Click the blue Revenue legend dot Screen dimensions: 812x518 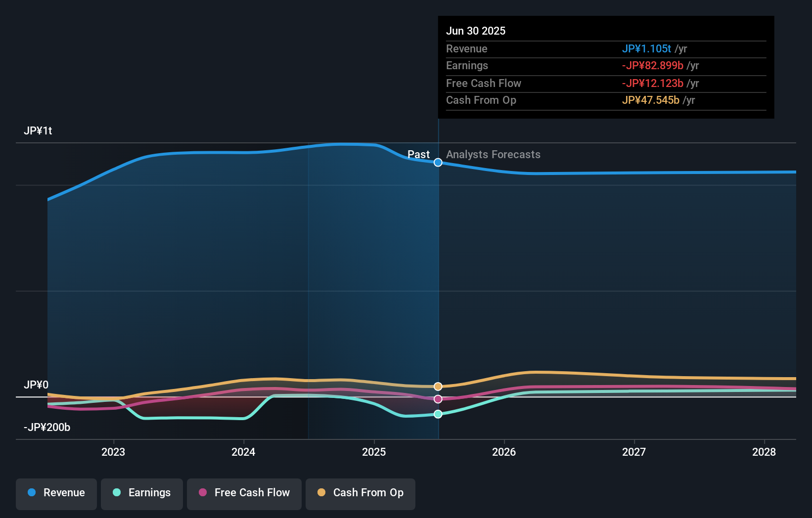coord(31,493)
